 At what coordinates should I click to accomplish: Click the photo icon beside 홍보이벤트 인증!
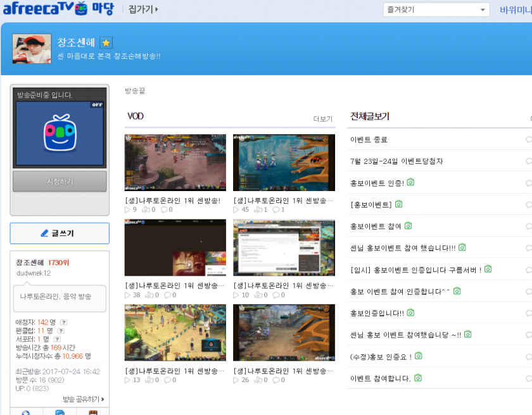[410, 183]
